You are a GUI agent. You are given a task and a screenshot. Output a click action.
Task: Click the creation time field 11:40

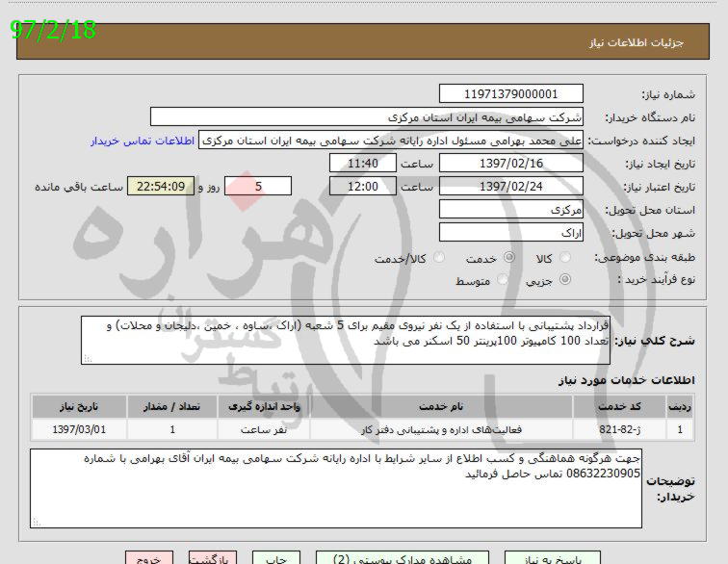(363, 164)
